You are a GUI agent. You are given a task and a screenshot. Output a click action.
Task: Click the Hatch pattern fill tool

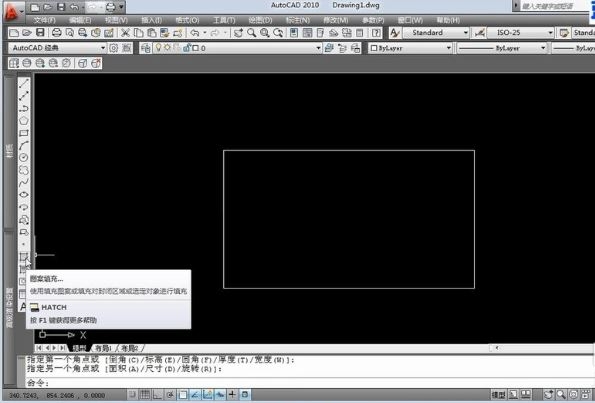pyautogui.click(x=24, y=257)
